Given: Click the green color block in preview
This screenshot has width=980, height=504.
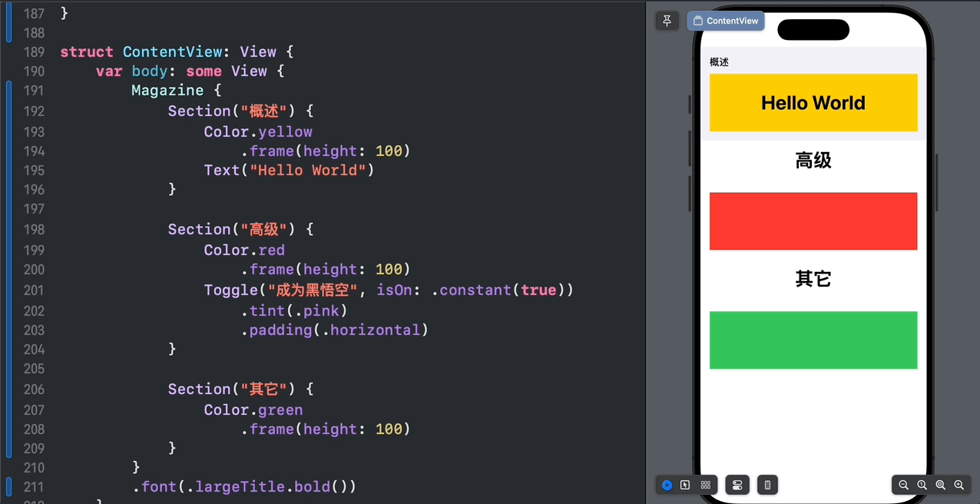Looking at the screenshot, I should click(x=813, y=340).
